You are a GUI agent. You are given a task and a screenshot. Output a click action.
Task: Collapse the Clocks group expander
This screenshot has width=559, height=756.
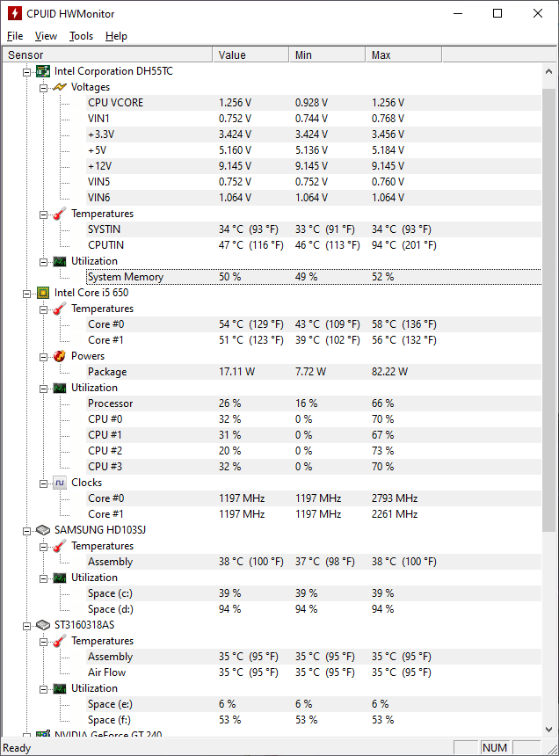(43, 483)
